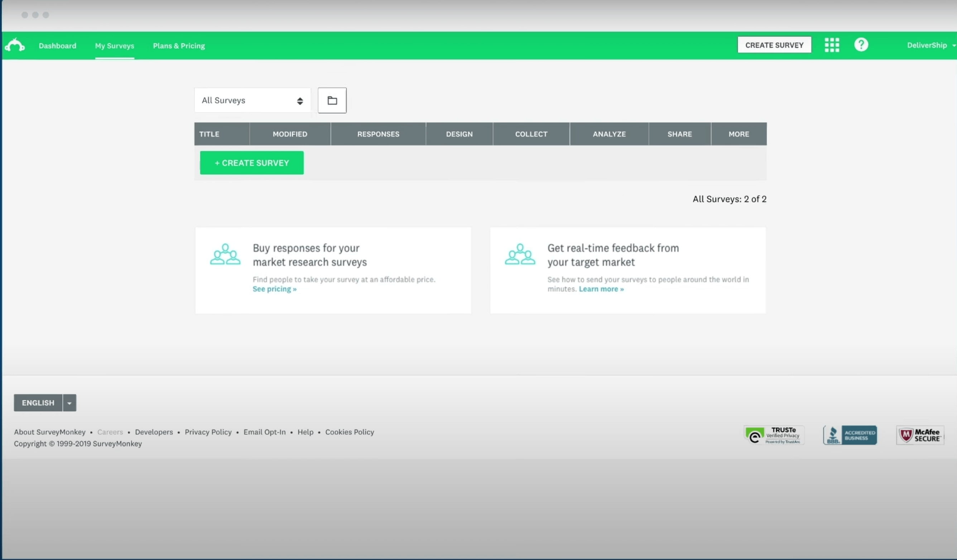Click the white CREATE SURVEY header button
The height and width of the screenshot is (560, 957).
point(774,45)
